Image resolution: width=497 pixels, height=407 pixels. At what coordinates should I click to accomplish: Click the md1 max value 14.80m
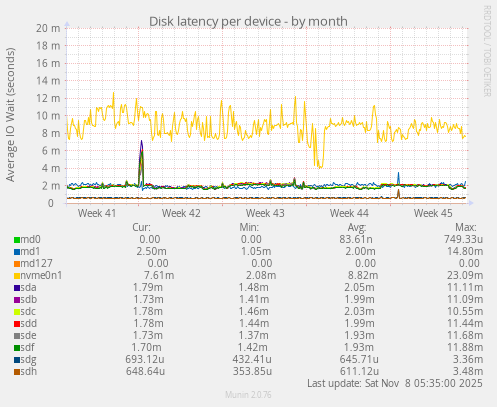pyautogui.click(x=465, y=251)
